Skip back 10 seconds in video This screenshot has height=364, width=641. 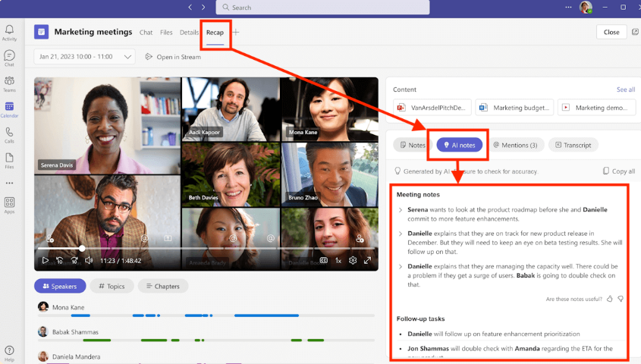(x=60, y=260)
